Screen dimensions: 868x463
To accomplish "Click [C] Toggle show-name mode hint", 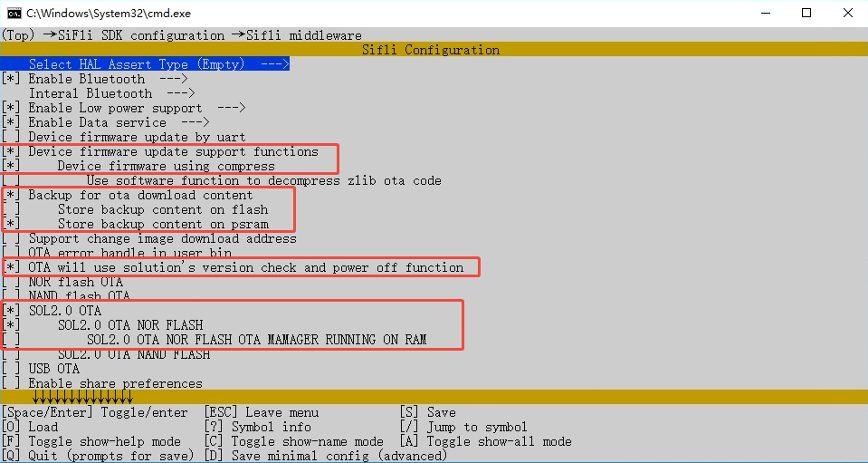I will [x=294, y=441].
